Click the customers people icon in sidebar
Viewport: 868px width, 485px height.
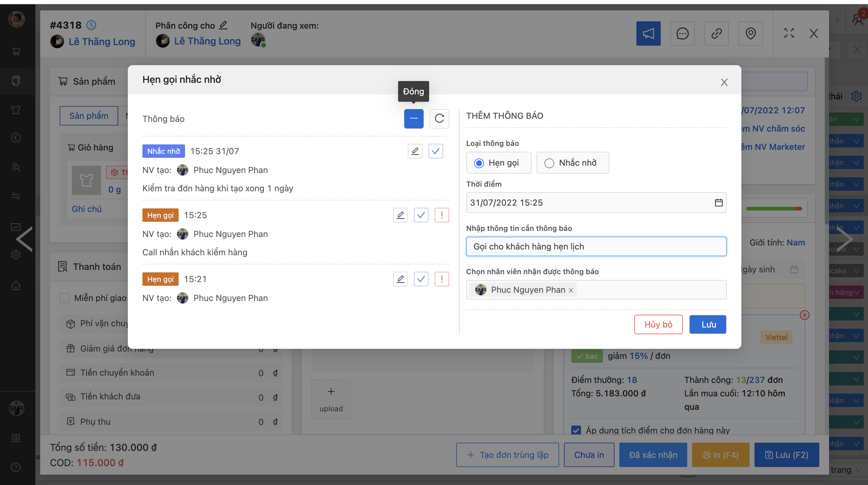point(16,167)
